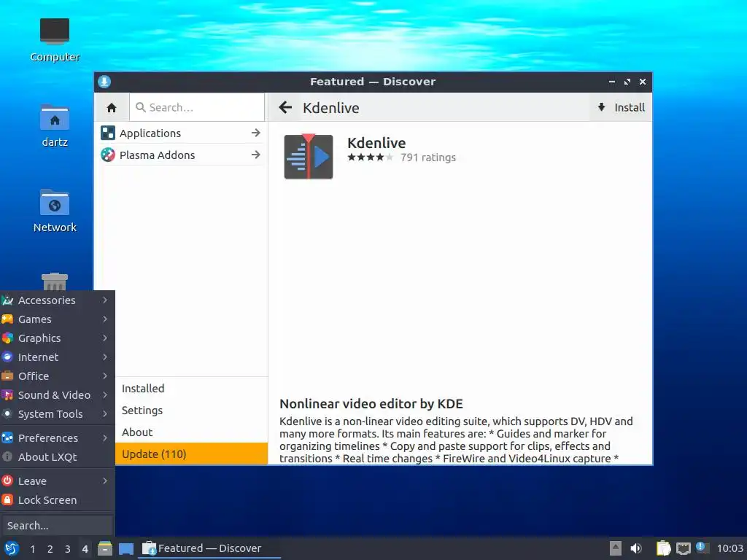Click the Update (110) button
Viewport: 747px width, 560px height.
[x=192, y=454]
